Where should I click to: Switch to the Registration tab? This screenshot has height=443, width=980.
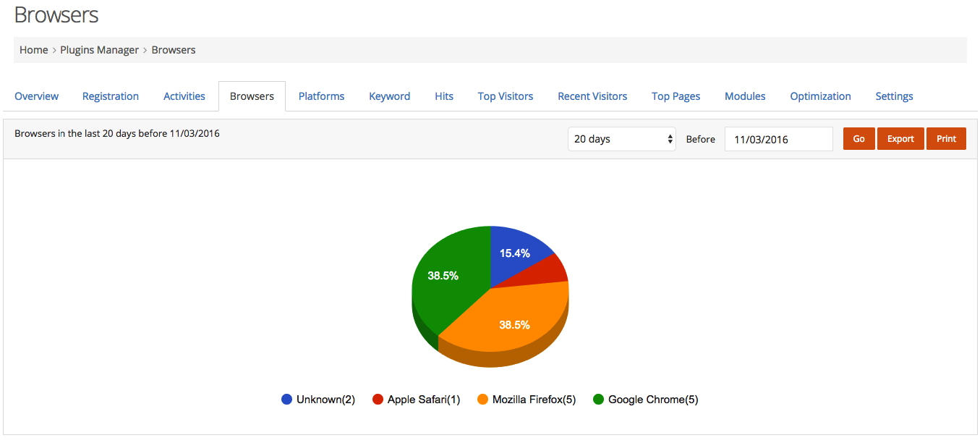pyautogui.click(x=111, y=96)
